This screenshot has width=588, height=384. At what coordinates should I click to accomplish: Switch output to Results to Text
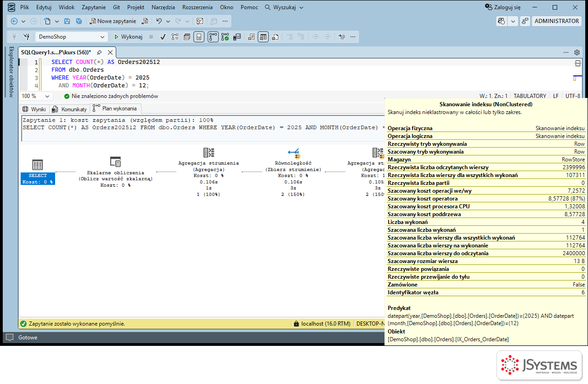click(x=251, y=37)
